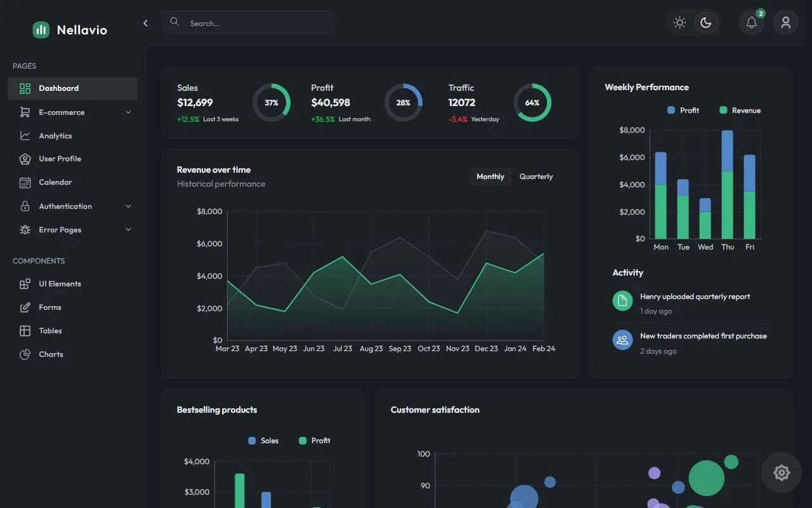
Task: Focus the Search input field
Action: tap(248, 23)
